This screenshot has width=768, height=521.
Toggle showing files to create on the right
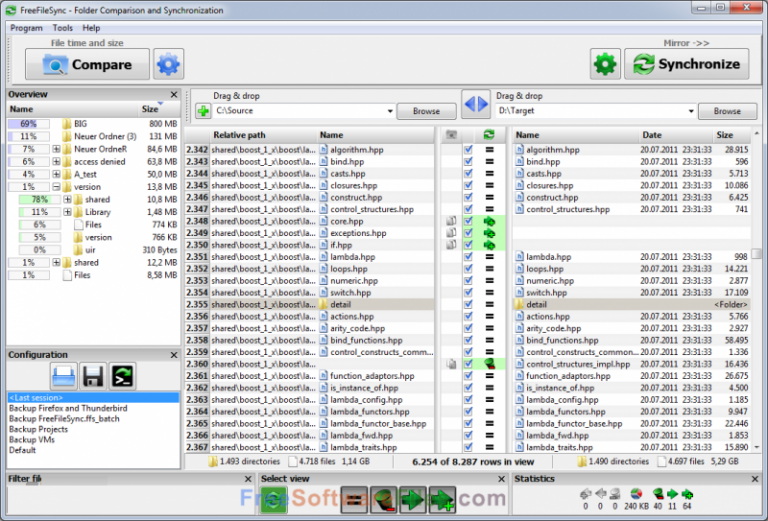point(442,500)
